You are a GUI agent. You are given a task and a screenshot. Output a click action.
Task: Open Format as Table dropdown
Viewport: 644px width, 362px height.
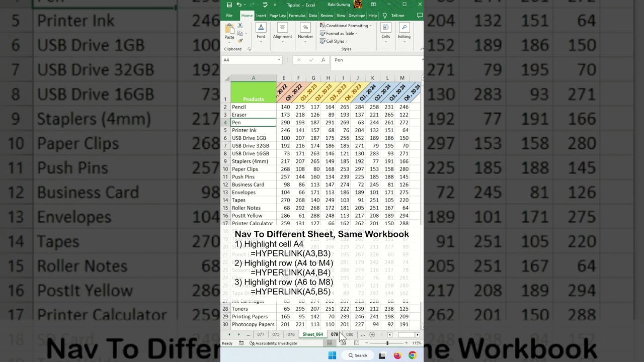339,34
